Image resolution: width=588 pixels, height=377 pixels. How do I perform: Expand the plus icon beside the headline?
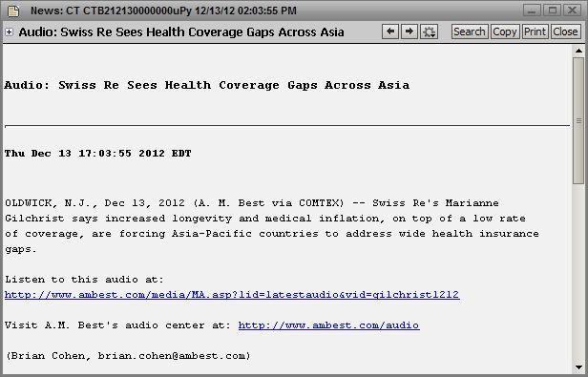[x=9, y=32]
